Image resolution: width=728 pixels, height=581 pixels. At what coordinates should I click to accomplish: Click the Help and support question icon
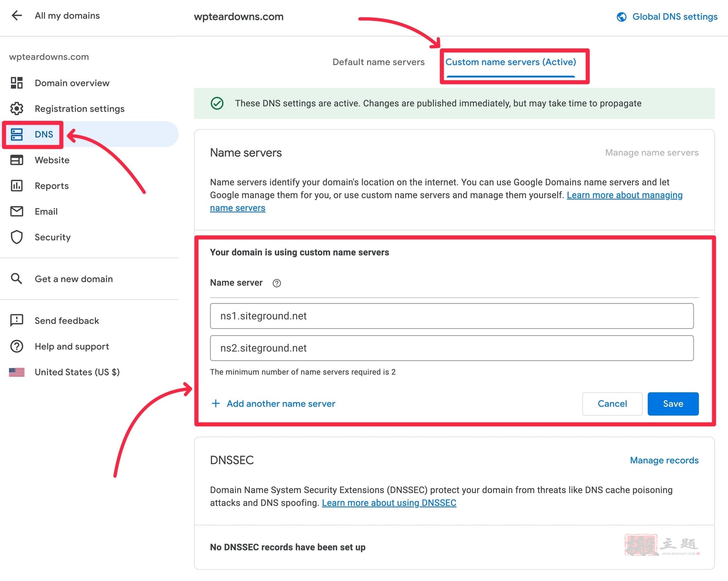pos(17,346)
